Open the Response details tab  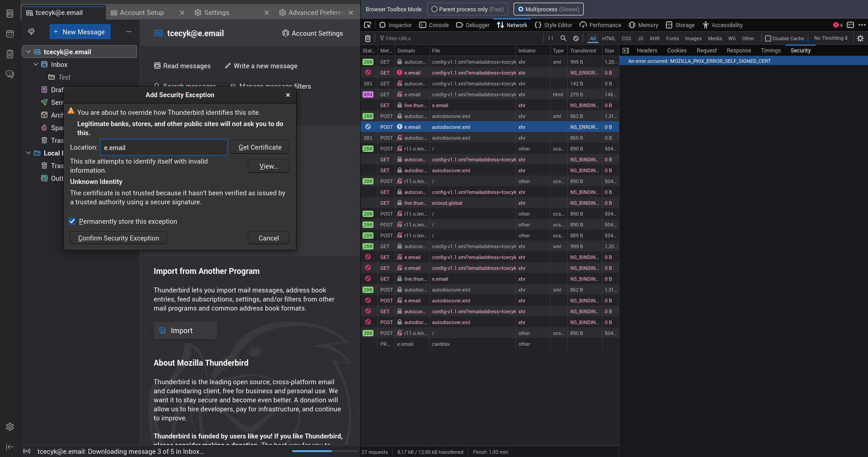[x=739, y=51]
